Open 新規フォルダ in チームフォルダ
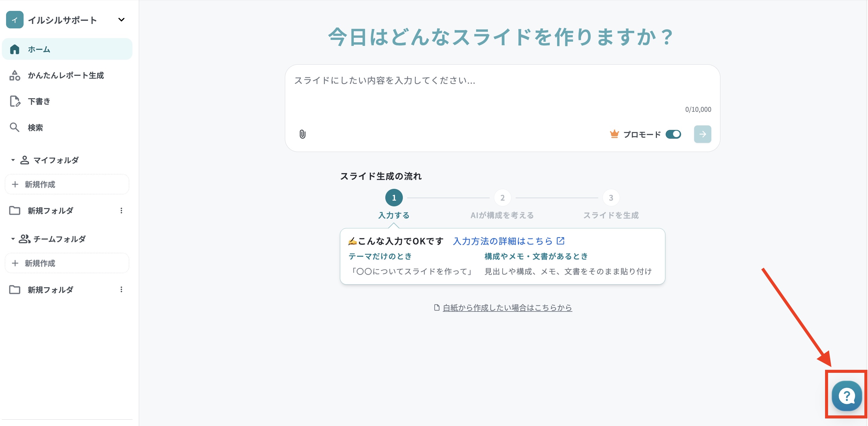The width and height of the screenshot is (868, 426). (51, 290)
